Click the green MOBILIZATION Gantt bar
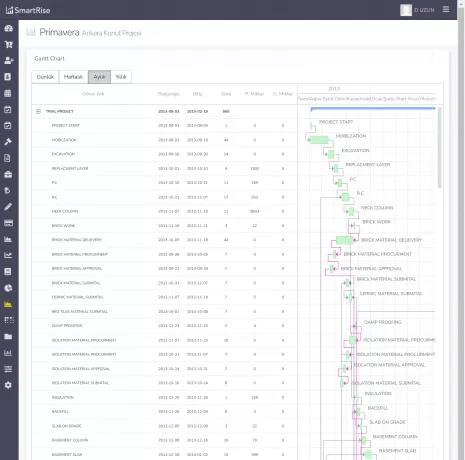Viewport: 465px width, 460px height. point(319,140)
